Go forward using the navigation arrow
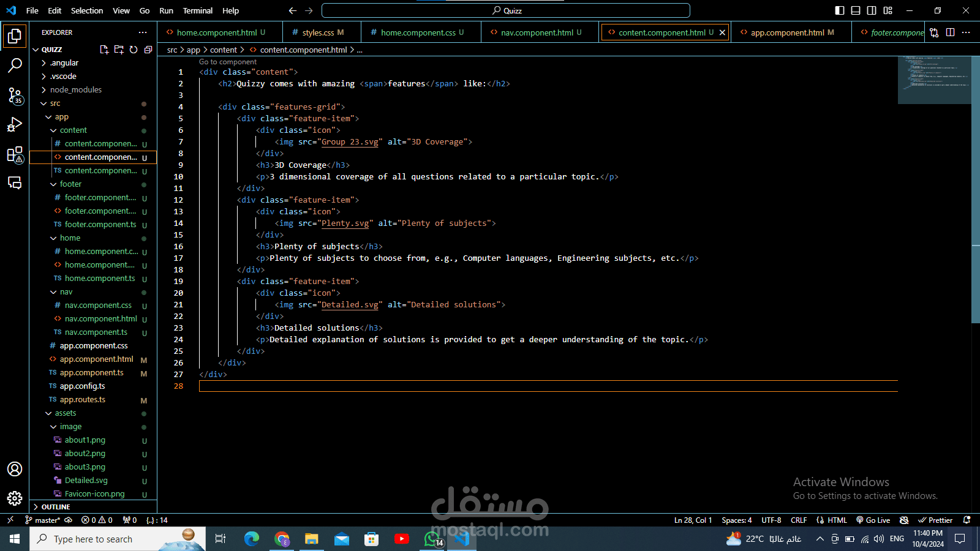980x551 pixels. tap(309, 10)
